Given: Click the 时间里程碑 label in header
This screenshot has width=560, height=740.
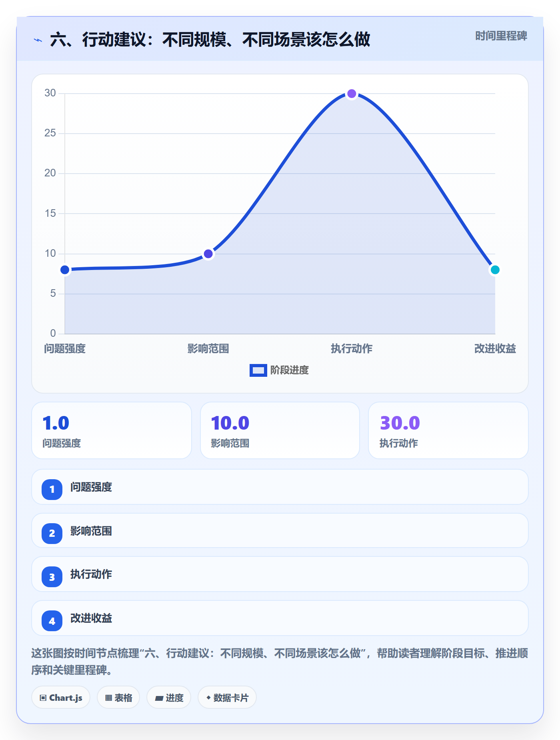Looking at the screenshot, I should coord(501,36).
